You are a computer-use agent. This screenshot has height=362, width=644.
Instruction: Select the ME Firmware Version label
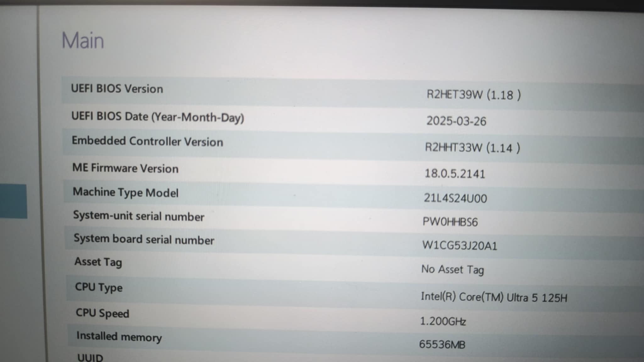point(125,168)
